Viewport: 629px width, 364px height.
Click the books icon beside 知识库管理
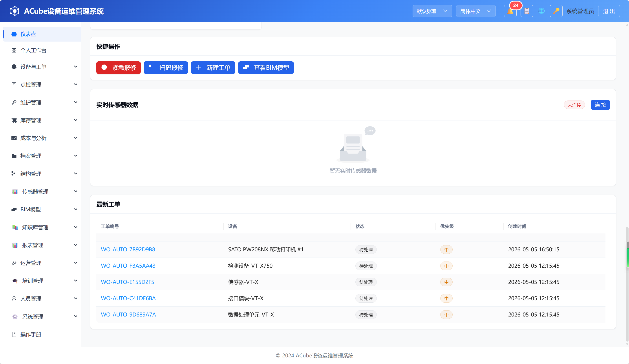tap(15, 227)
